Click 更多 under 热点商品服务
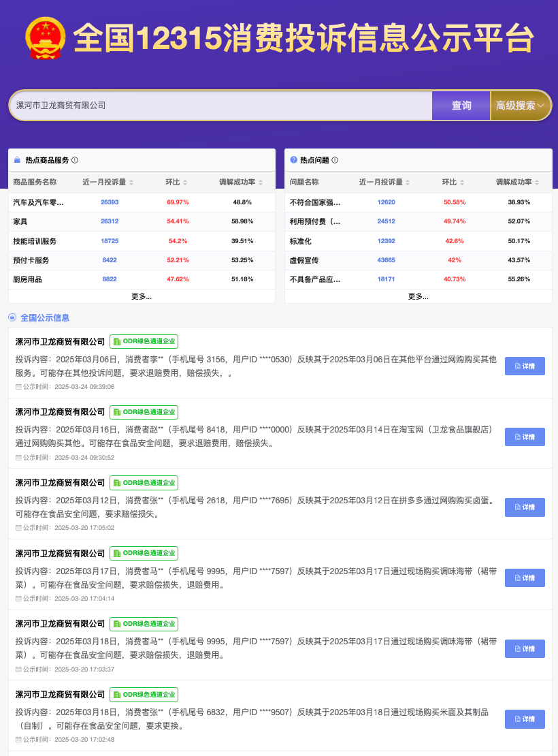558x756 pixels. click(x=139, y=296)
